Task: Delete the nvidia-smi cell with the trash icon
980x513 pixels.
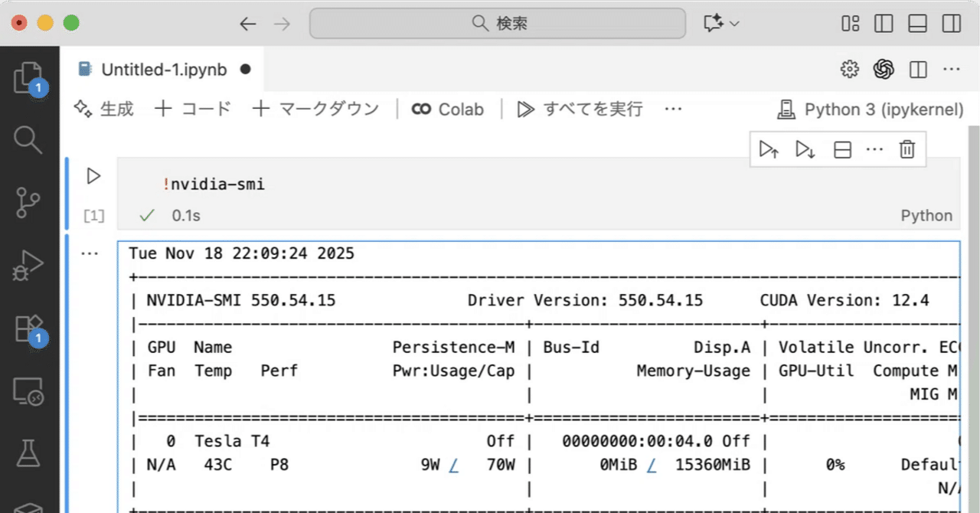Action: pos(907,149)
